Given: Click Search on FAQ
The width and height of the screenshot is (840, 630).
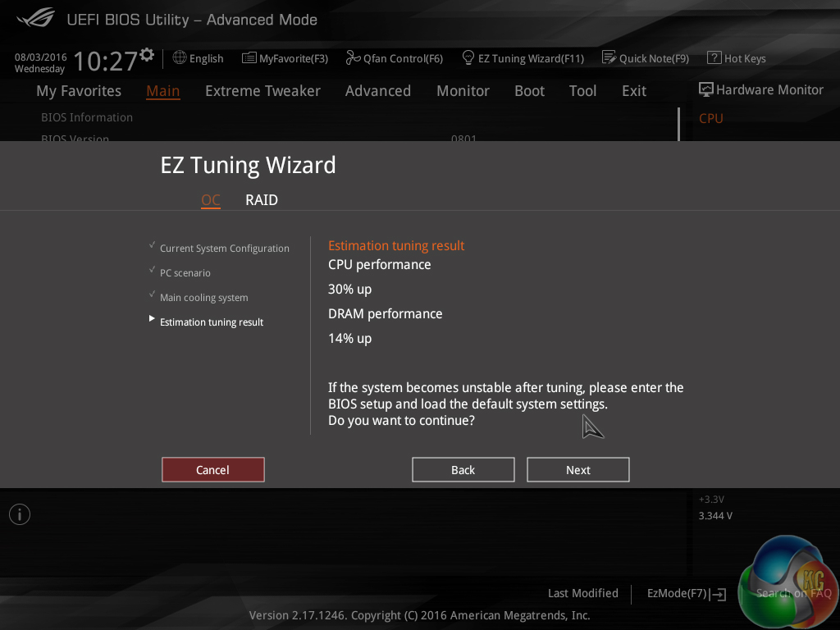Looking at the screenshot, I should [793, 593].
